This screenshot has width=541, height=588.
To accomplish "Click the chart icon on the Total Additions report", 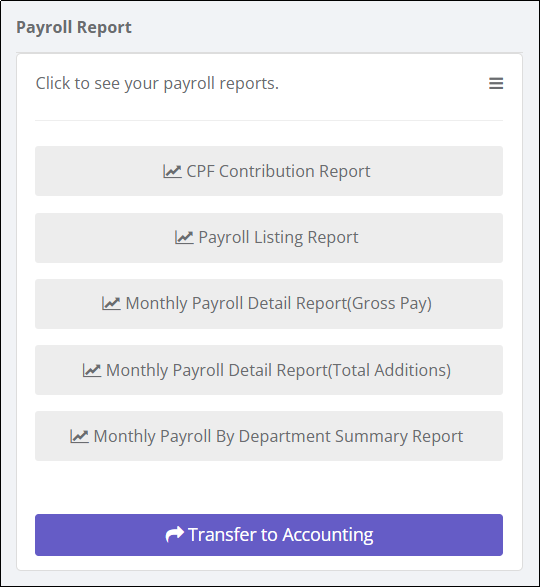I will pyautogui.click(x=92, y=370).
